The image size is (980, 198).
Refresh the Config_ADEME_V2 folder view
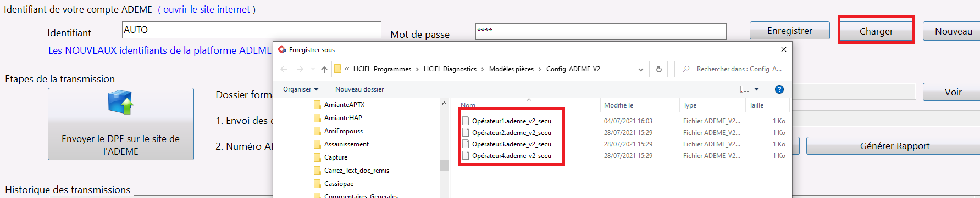[x=658, y=69]
